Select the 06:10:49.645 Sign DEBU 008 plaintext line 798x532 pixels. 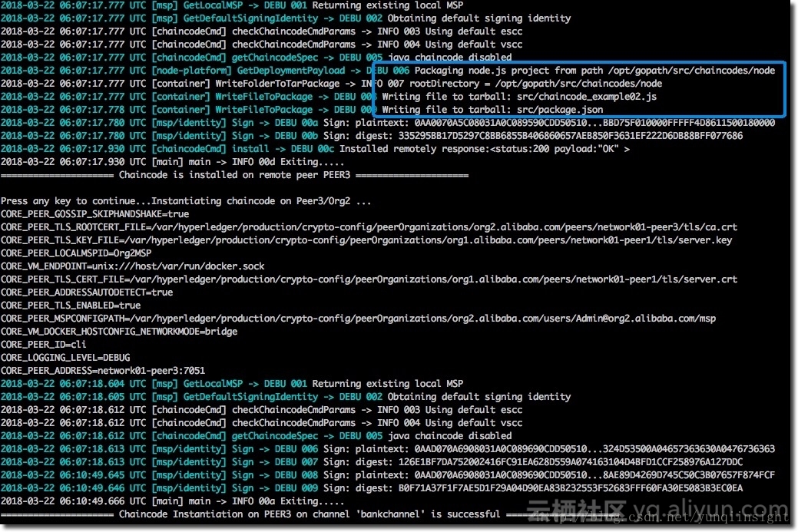388,475
